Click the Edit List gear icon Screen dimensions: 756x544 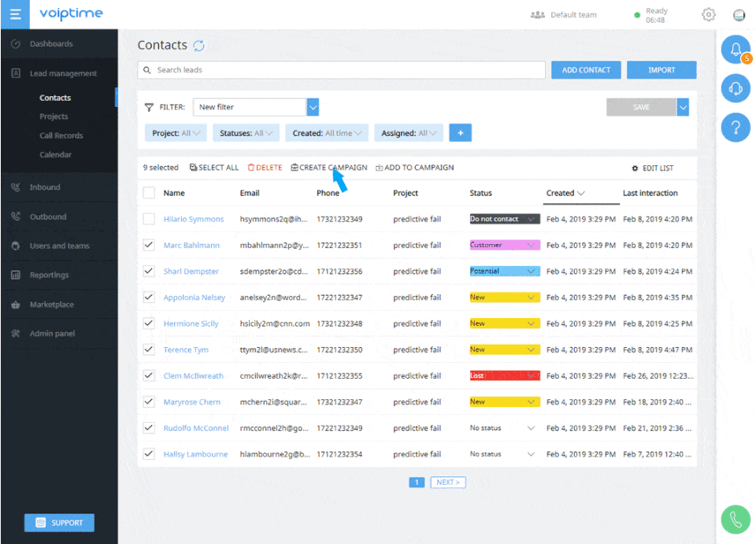pos(635,168)
